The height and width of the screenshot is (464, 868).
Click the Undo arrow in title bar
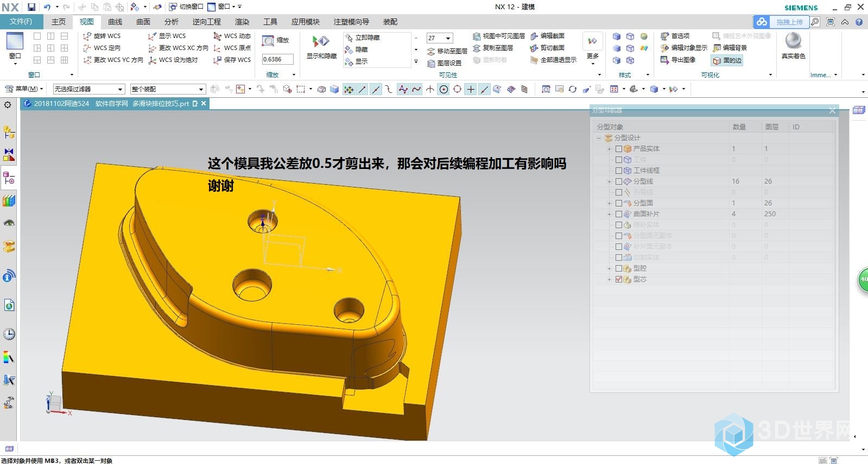47,7
